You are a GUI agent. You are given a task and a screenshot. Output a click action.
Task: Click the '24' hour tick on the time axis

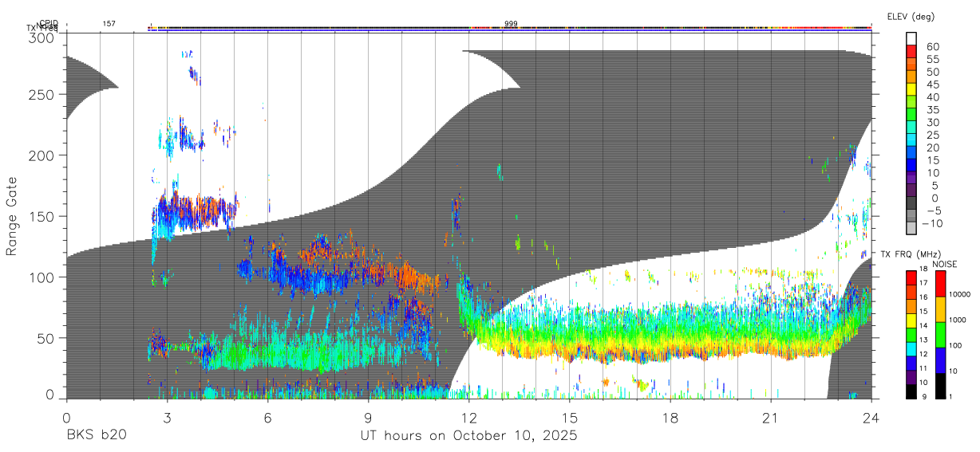coord(871,418)
